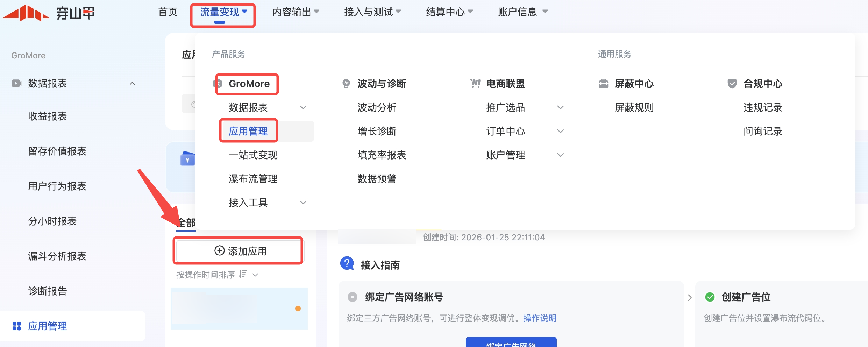
Task: Click the sidebar 数据报表 video icon
Action: click(16, 83)
